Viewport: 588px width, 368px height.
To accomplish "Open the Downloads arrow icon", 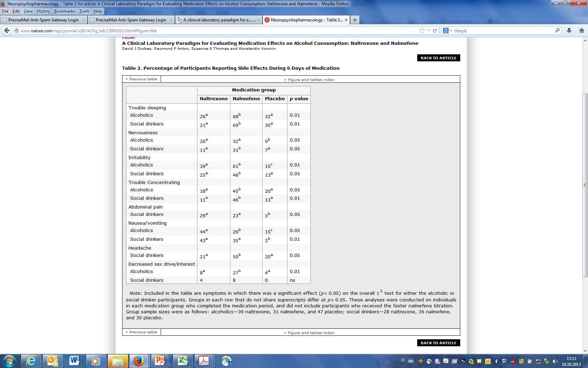I will pyautogui.click(x=569, y=30).
